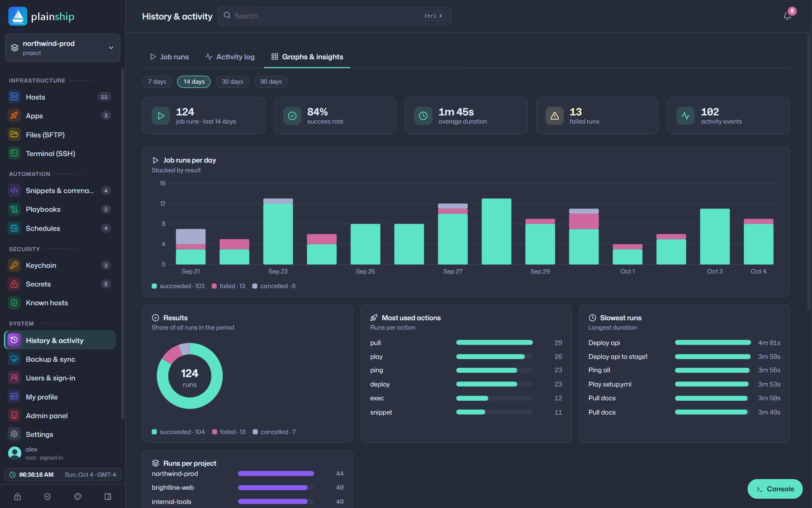The height and width of the screenshot is (508, 812).
Task: Click the 'failed · 13' Results legend entry
Action: 229,432
